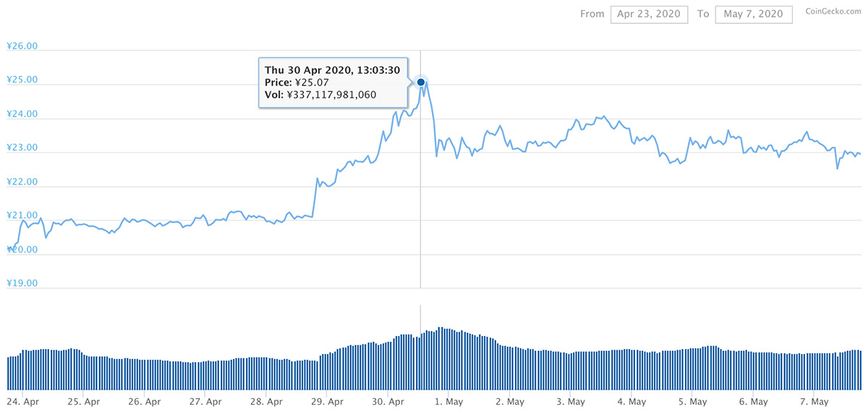Click the From date field Apr 23, 2020
This screenshot has height=417, width=868.
pos(650,14)
